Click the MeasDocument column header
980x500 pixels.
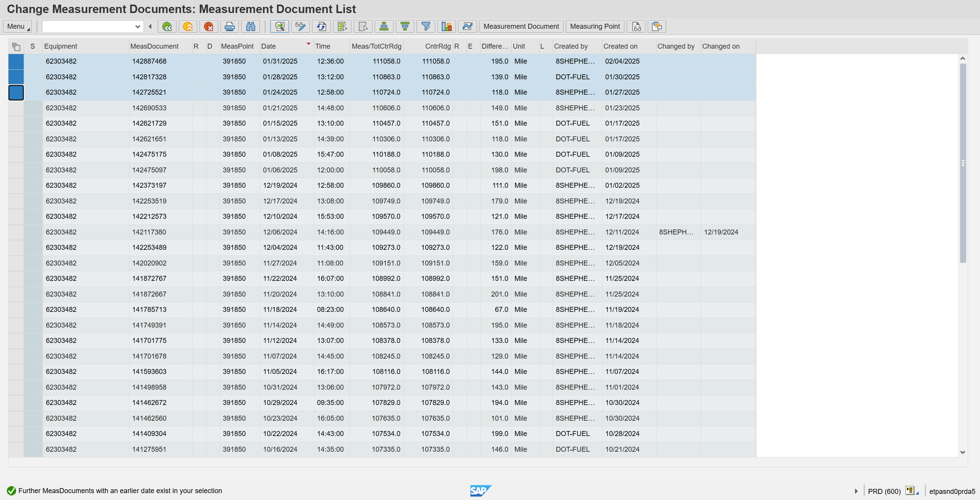(160, 46)
